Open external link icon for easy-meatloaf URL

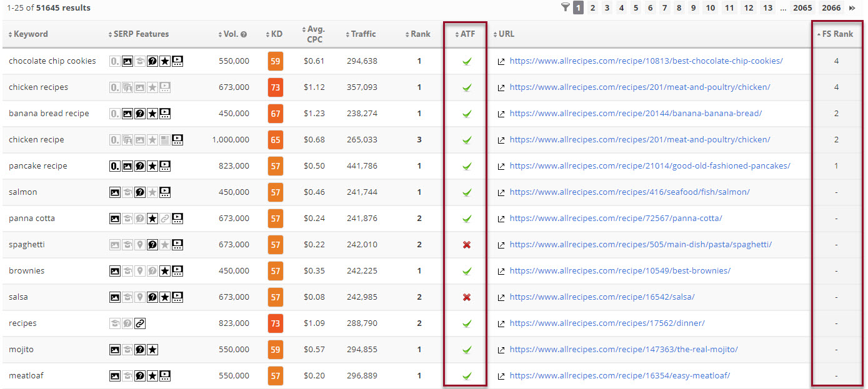pos(501,376)
